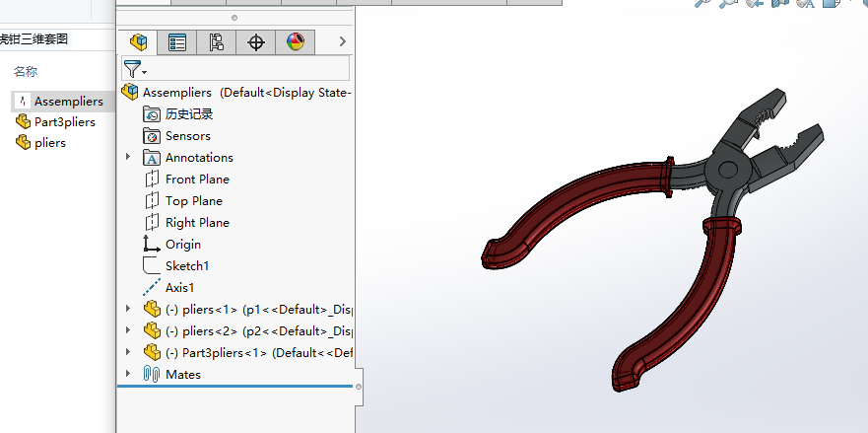Click the pliers file icon in explorer
This screenshot has width=868, height=433.
(x=23, y=142)
